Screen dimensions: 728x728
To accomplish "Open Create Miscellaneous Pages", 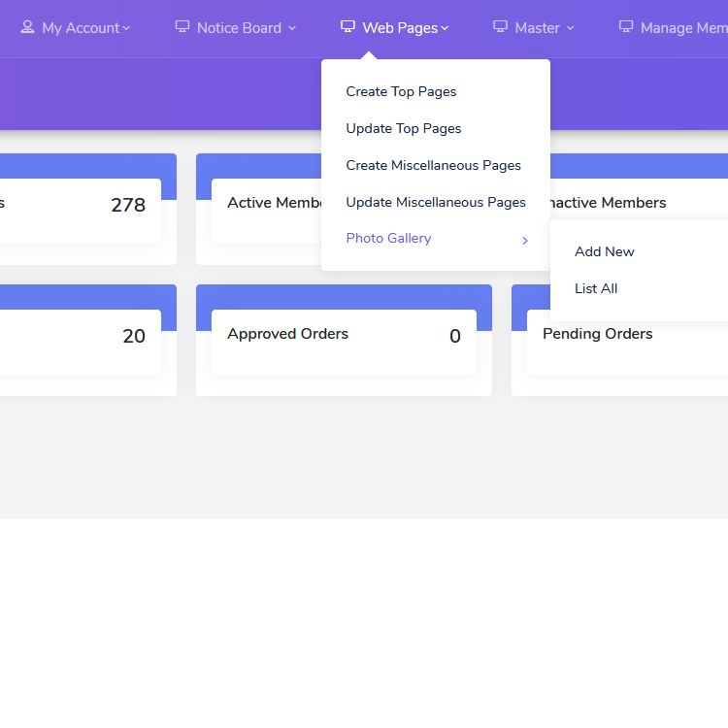I will tap(434, 165).
